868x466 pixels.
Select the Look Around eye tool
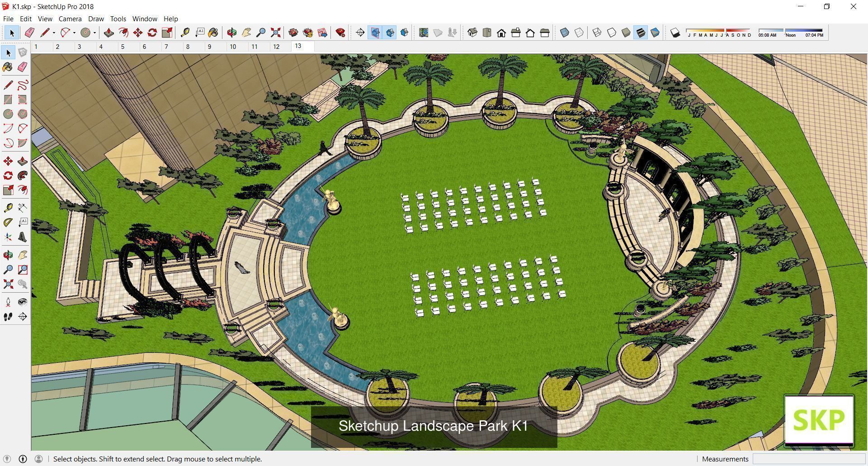point(23,302)
